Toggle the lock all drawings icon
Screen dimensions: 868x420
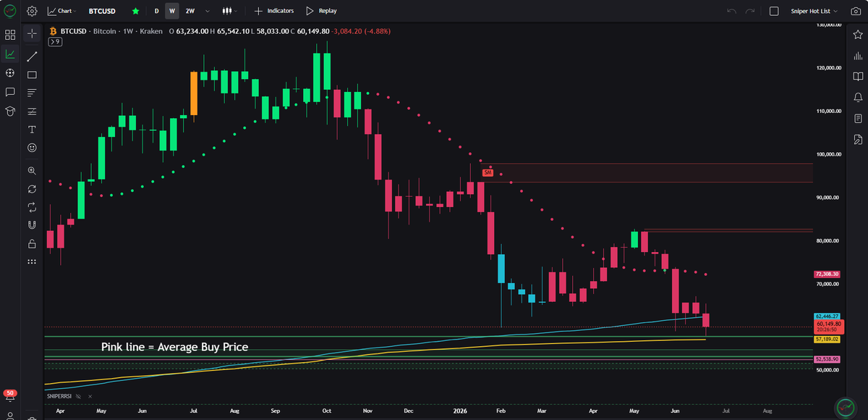pyautogui.click(x=32, y=244)
